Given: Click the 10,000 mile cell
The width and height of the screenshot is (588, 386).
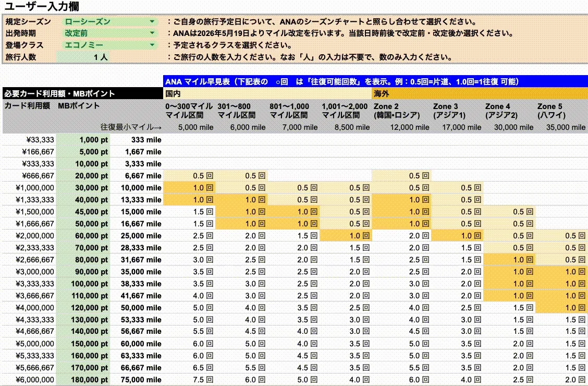Looking at the screenshot, I should point(137,188).
